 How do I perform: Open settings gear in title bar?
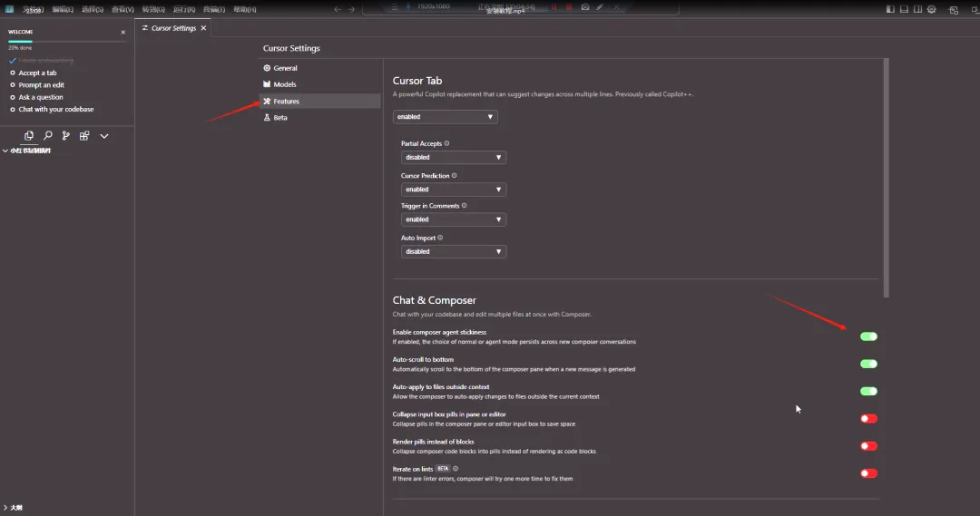click(931, 9)
